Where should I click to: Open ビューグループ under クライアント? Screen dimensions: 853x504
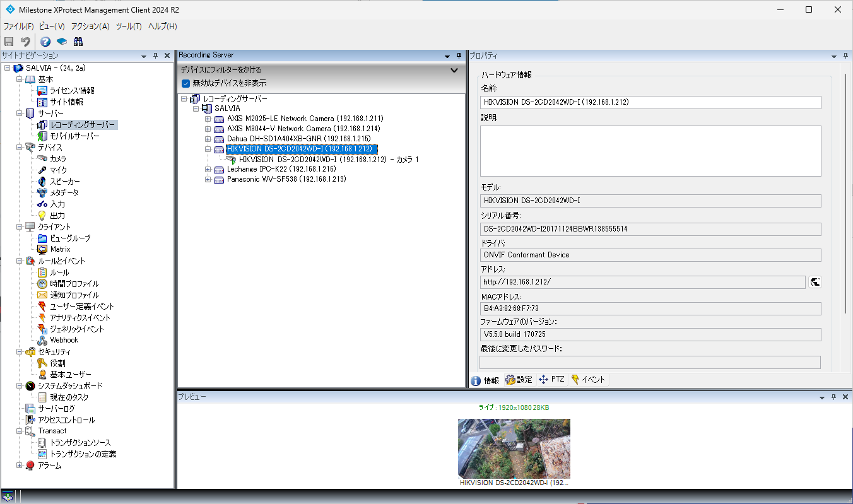pos(70,238)
